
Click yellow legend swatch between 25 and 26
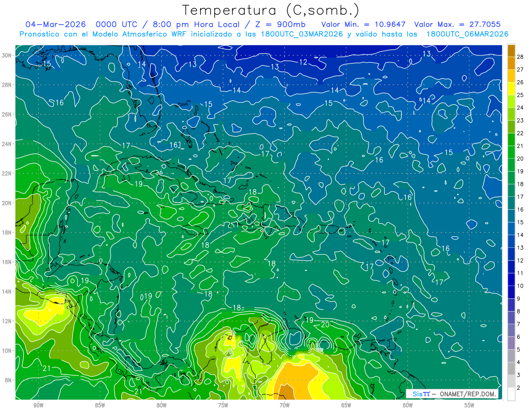point(511,89)
